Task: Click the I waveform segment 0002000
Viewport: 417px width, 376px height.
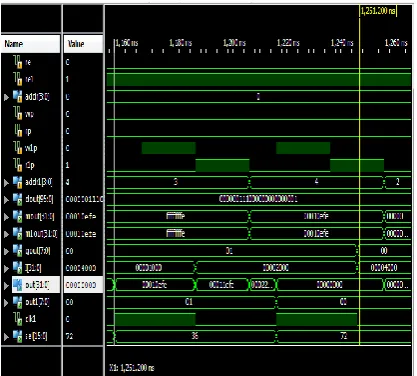Action: [x=276, y=268]
